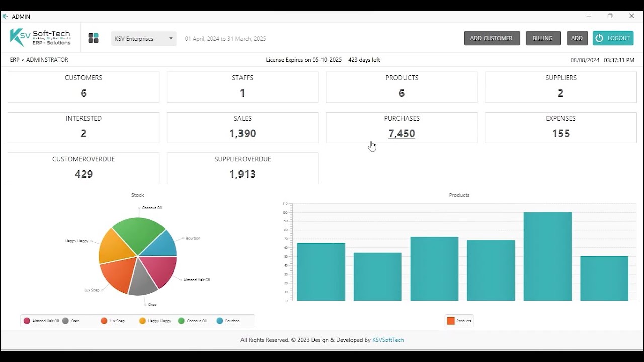Select the grey Oreo pie slice
The width and height of the screenshot is (644, 362).
(x=142, y=281)
